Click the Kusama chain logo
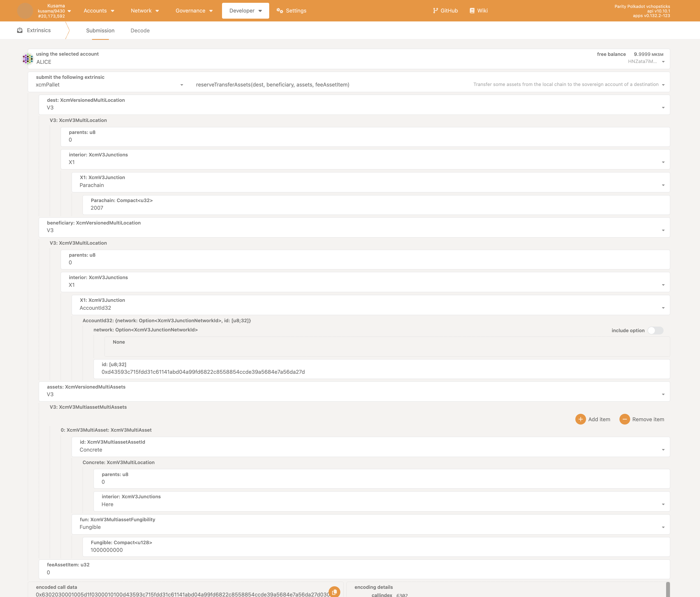Image resolution: width=700 pixels, height=597 pixels. (25, 11)
